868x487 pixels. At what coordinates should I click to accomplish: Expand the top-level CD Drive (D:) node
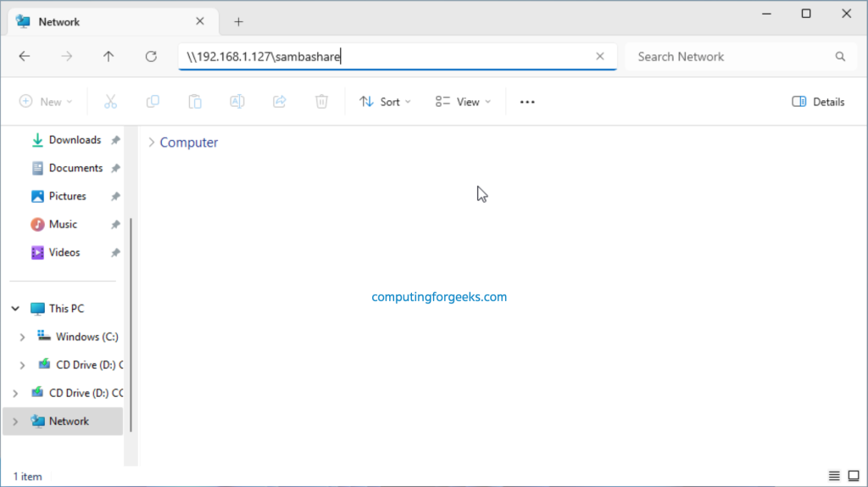click(15, 394)
